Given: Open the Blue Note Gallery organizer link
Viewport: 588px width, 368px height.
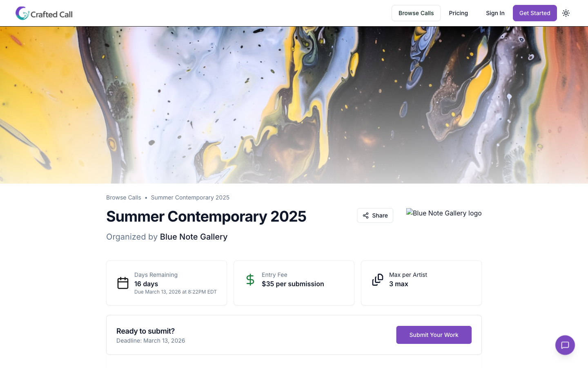Looking at the screenshot, I should tap(194, 237).
